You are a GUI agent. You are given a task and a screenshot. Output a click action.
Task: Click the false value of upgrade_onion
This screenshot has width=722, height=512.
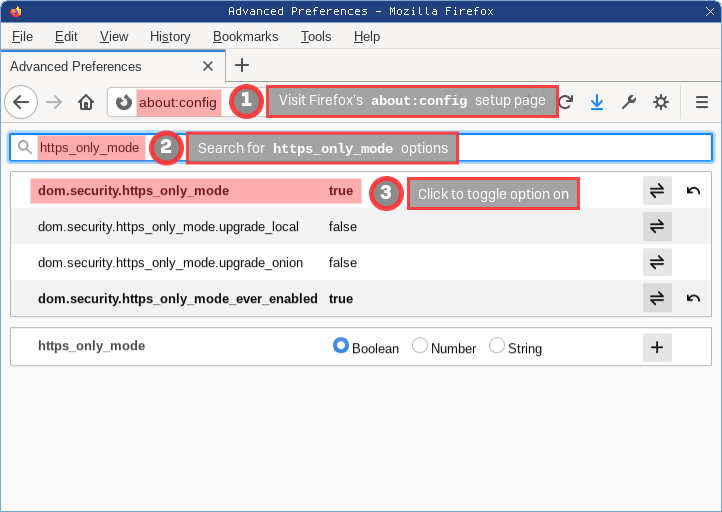(x=343, y=262)
